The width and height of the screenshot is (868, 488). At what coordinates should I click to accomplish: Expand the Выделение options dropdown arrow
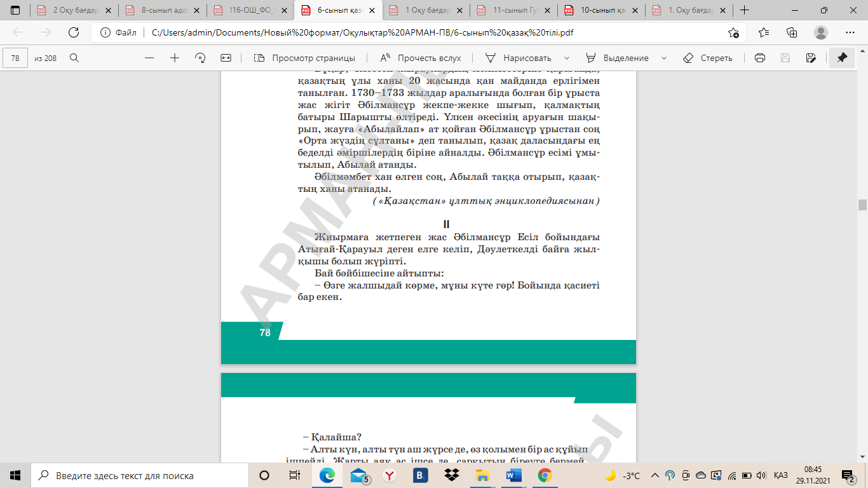tap(664, 58)
